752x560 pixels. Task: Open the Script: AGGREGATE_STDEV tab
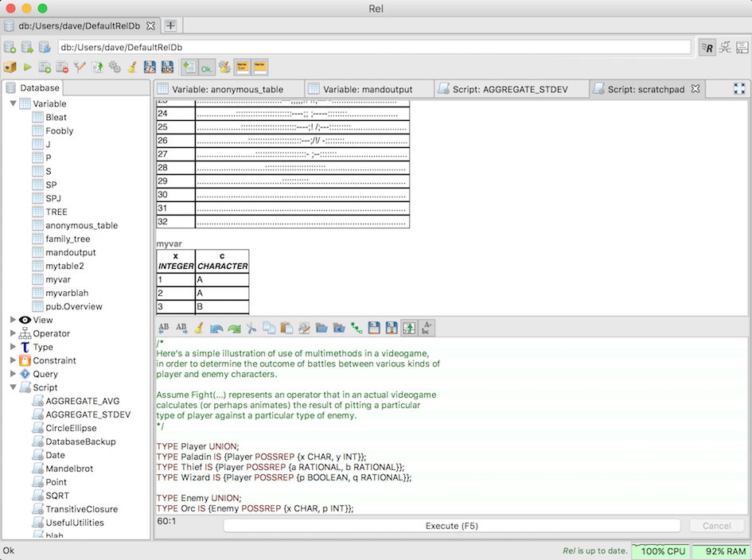509,89
